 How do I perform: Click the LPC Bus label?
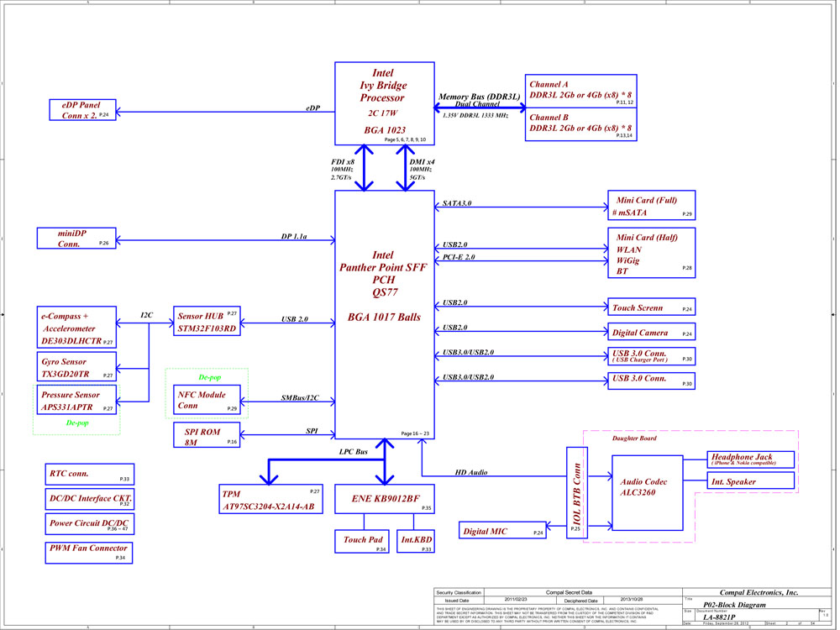(354, 452)
